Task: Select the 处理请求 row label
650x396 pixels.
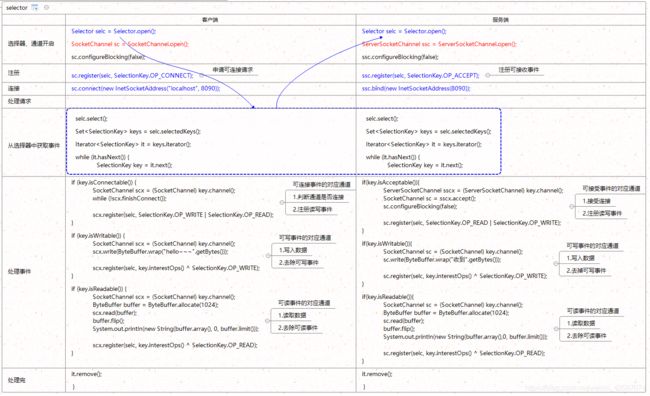Action: tap(19, 101)
